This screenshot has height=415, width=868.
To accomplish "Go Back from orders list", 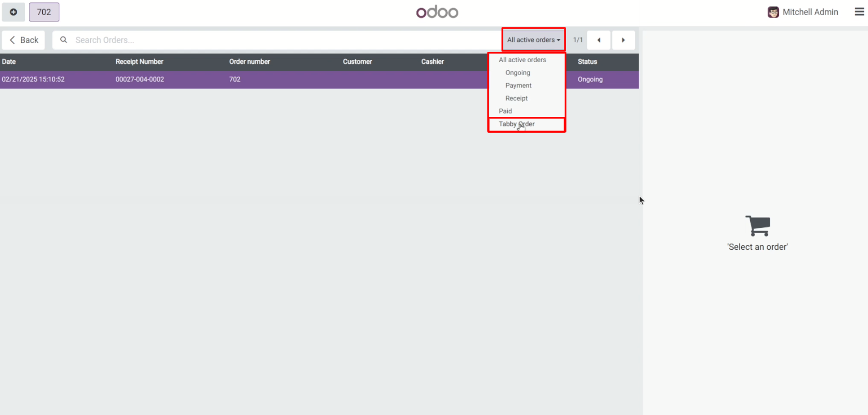I will click(x=24, y=40).
